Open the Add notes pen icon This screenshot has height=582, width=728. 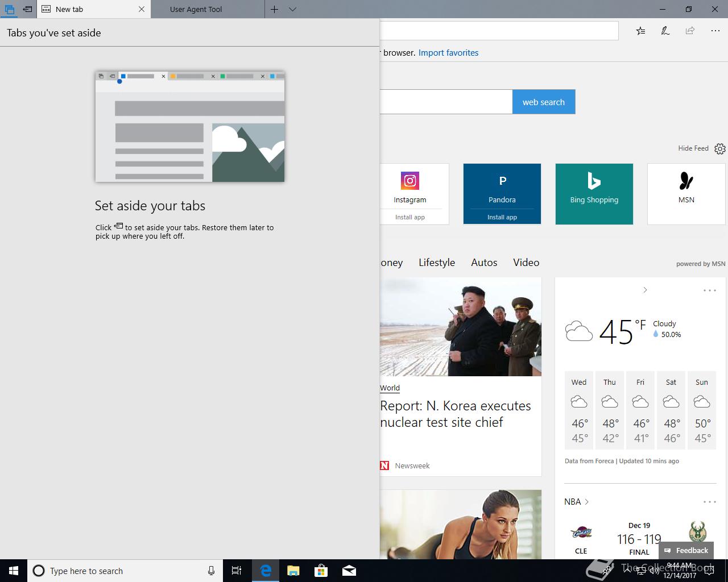point(665,31)
